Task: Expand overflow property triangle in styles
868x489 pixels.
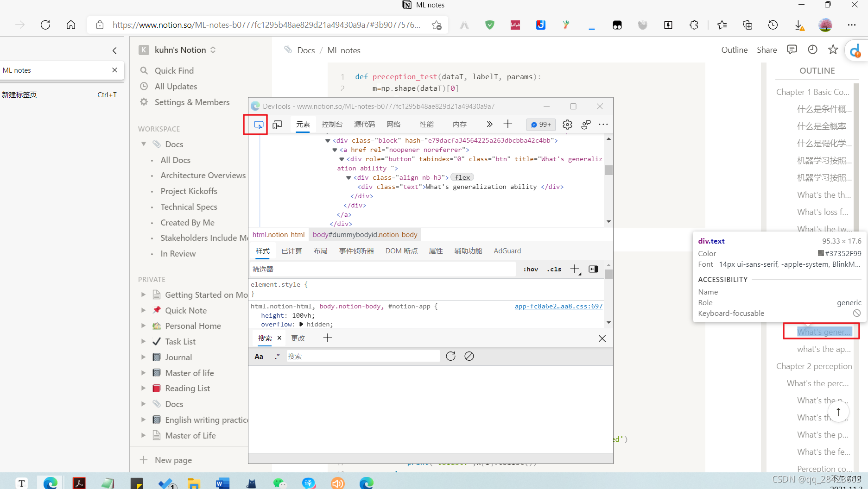Action: pos(301,324)
